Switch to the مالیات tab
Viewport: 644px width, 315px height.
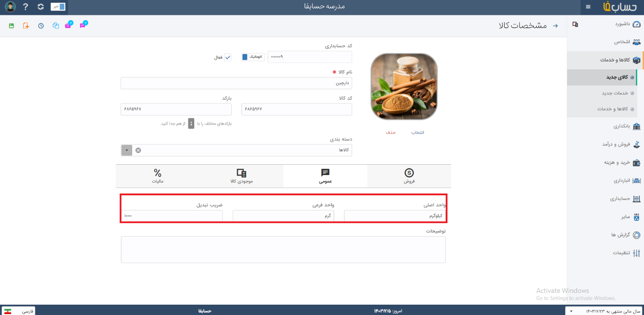157,176
